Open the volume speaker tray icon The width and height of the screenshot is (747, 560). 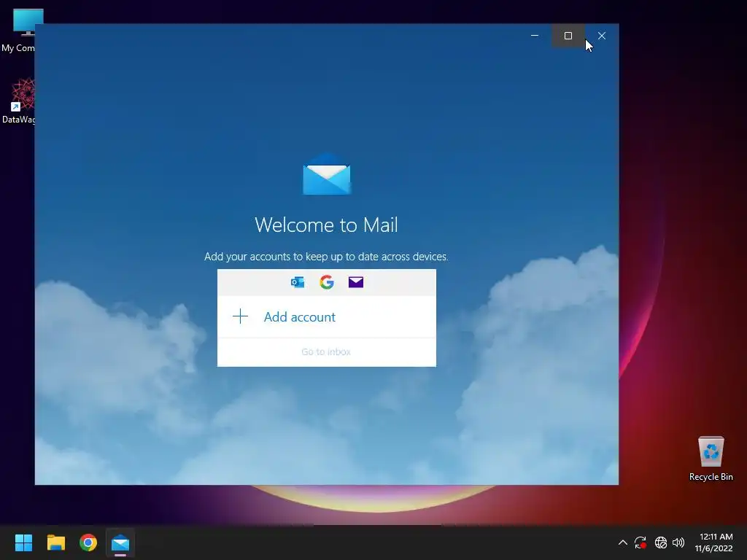pos(678,542)
